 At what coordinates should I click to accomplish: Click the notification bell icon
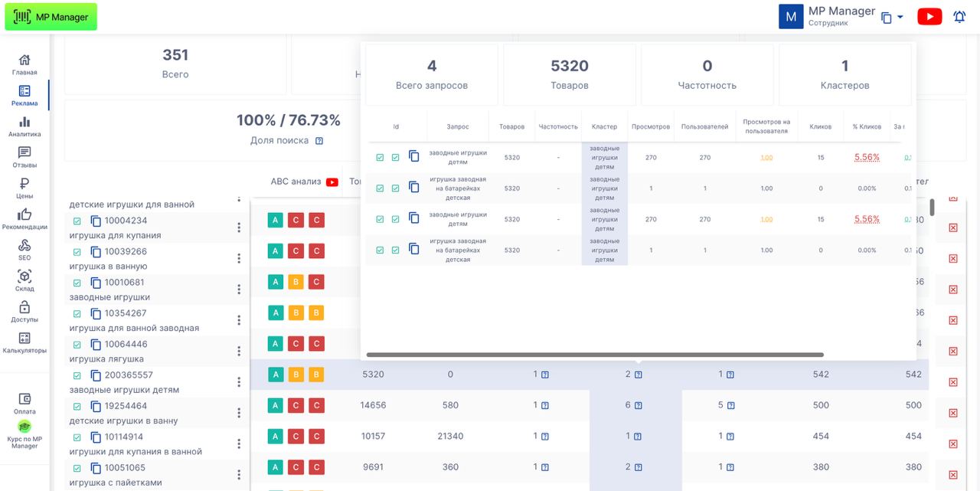pos(959,17)
